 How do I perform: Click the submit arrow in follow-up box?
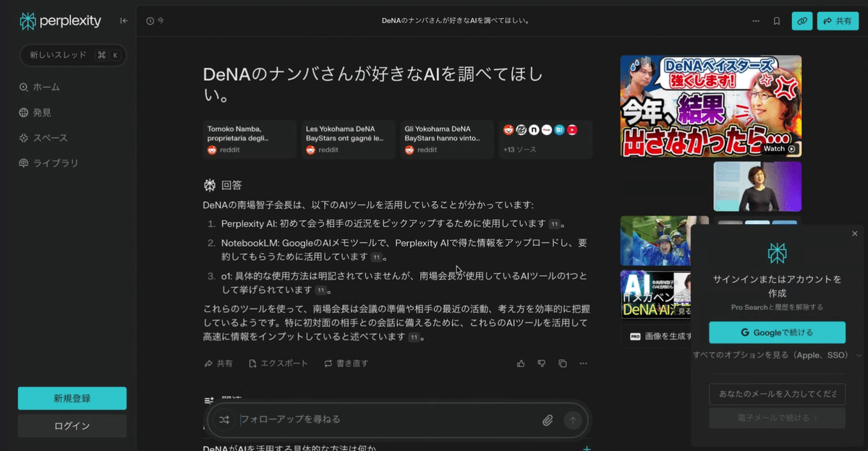point(573,420)
